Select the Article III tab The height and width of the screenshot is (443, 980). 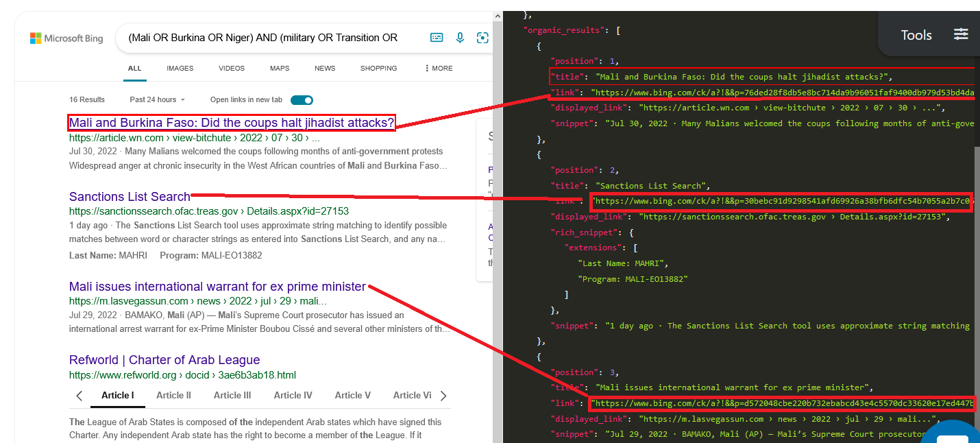click(x=232, y=396)
